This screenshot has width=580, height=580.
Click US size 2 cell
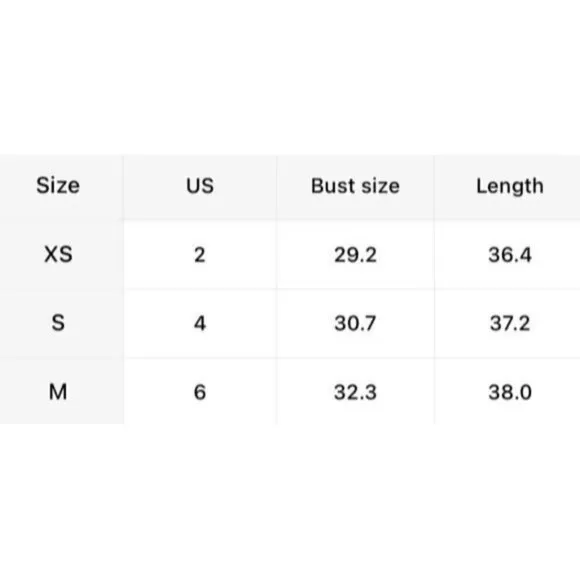pyautogui.click(x=200, y=255)
